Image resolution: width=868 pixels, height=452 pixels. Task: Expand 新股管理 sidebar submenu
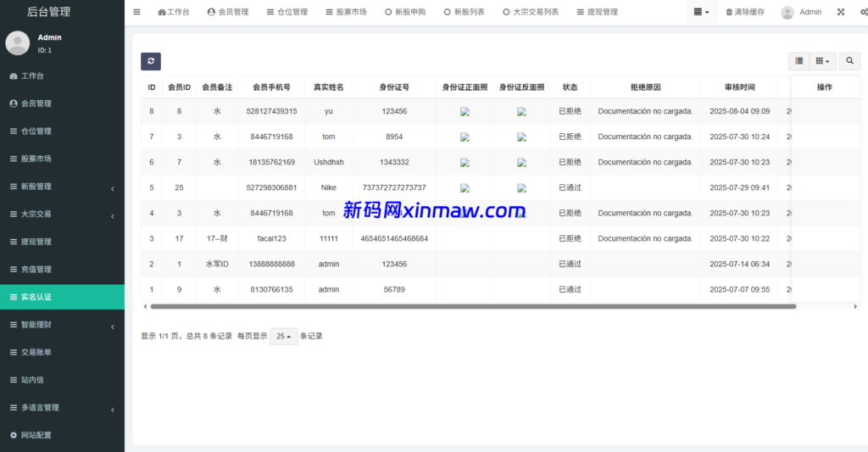62,187
